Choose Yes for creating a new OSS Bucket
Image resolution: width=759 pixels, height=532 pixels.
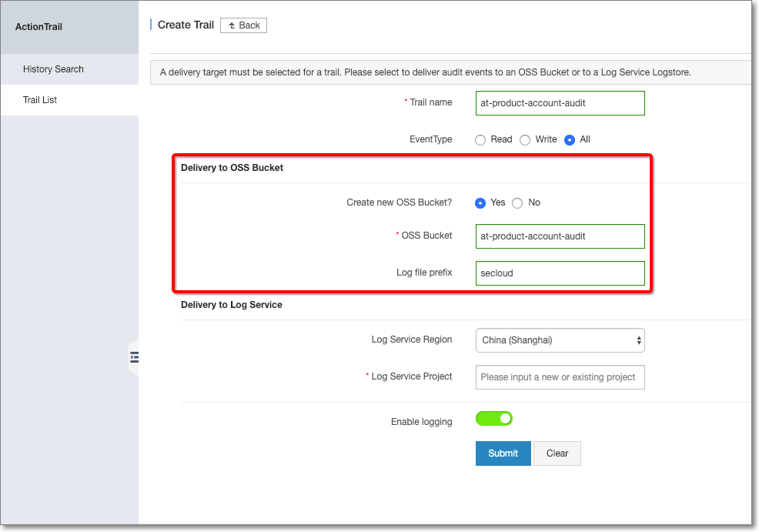[480, 202]
